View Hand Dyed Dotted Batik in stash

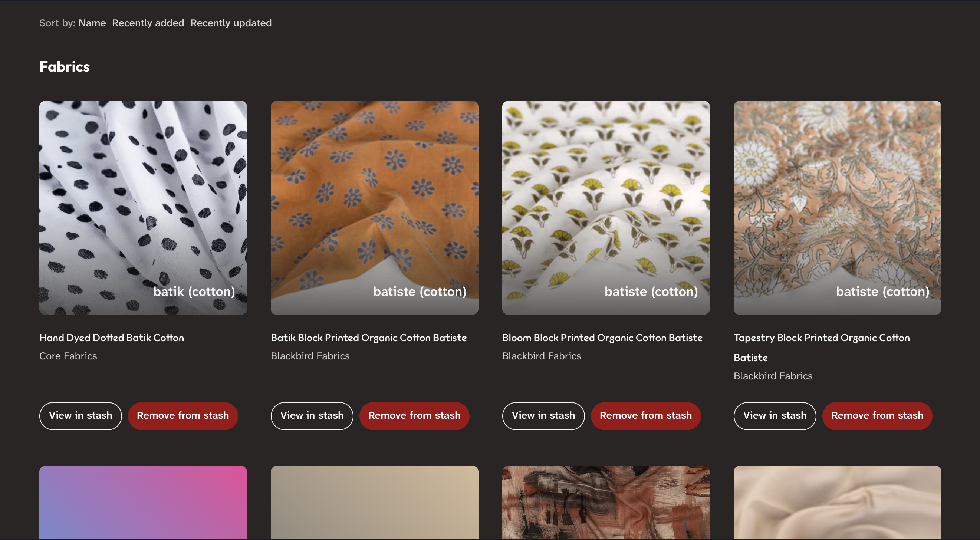point(80,416)
